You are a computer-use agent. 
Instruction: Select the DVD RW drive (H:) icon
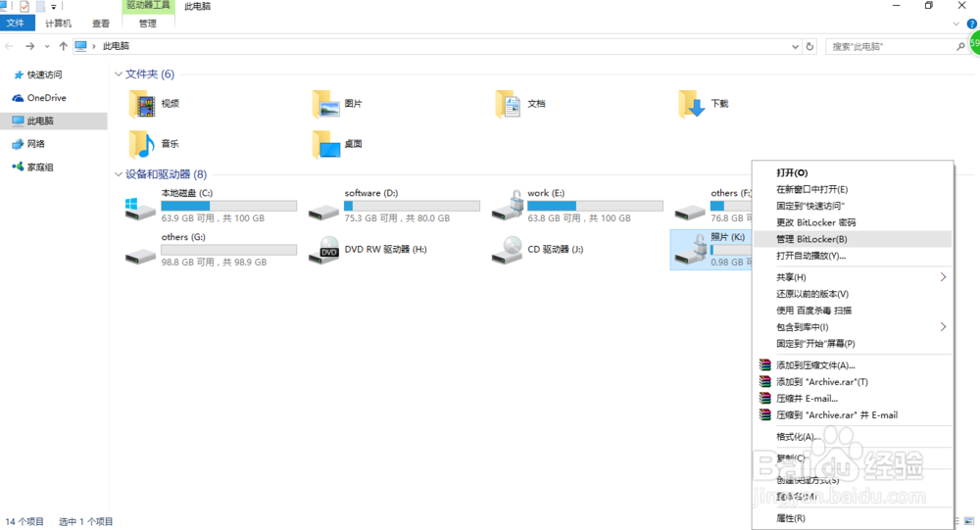tap(323, 250)
